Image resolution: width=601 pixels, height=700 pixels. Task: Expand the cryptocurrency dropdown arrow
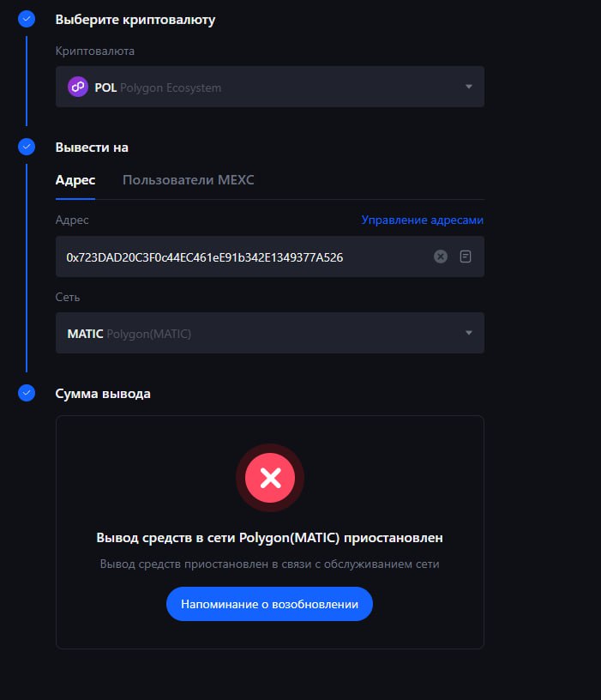pyautogui.click(x=468, y=87)
